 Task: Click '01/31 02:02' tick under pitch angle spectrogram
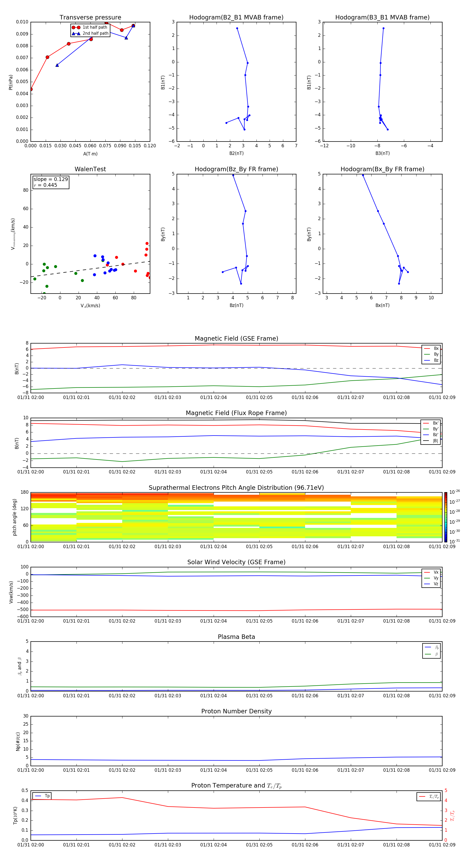pyautogui.click(x=122, y=547)
